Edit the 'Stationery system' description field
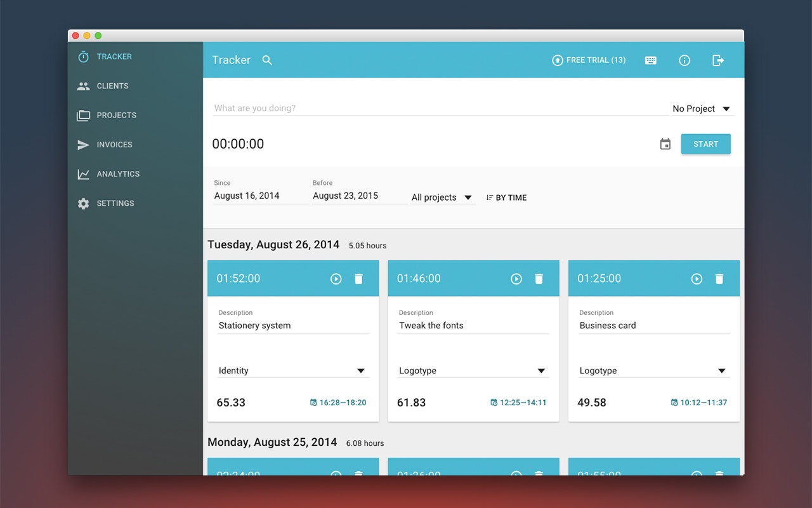The width and height of the screenshot is (812, 508). tap(293, 326)
